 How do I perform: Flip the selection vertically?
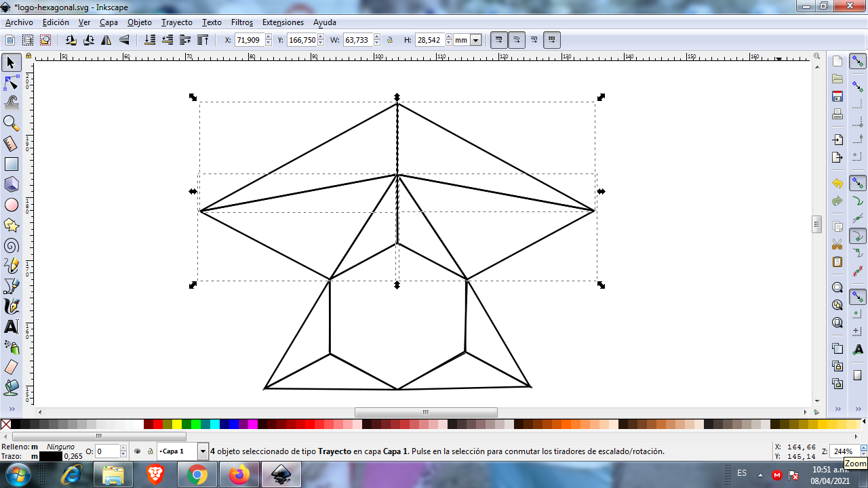pos(124,40)
